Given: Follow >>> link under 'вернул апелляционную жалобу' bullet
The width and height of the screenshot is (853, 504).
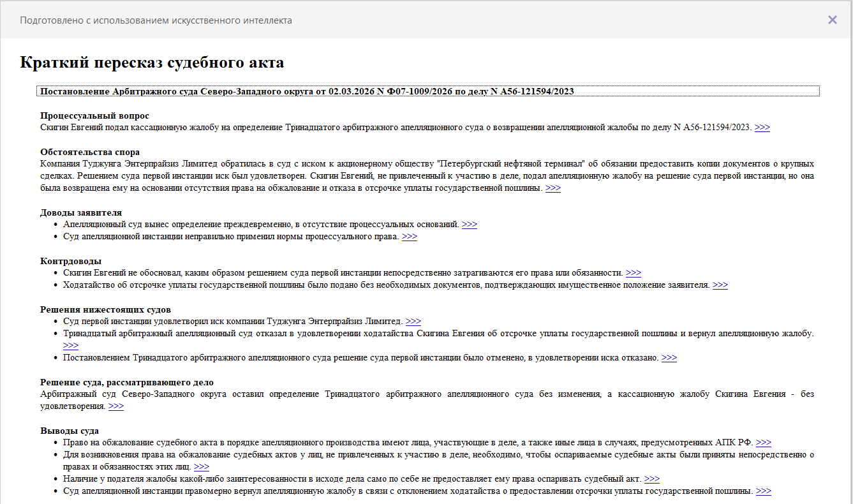Looking at the screenshot, I should [x=71, y=346].
